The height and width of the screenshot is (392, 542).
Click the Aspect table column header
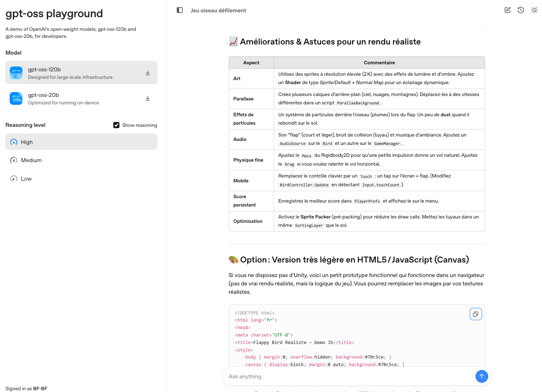251,63
